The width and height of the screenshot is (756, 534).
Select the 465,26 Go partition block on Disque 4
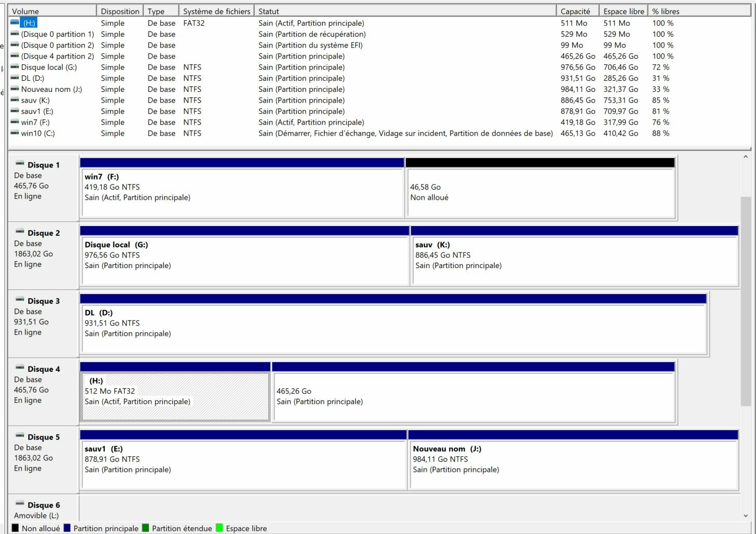(473, 392)
